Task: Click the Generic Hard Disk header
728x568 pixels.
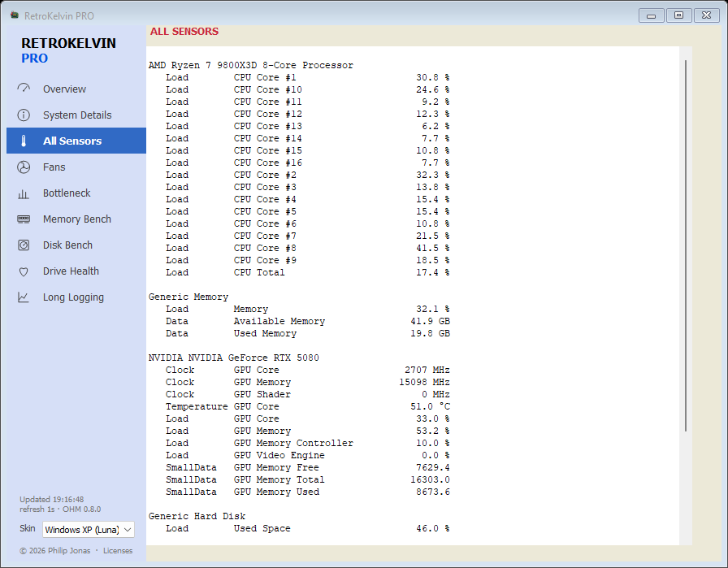Action: coord(197,516)
